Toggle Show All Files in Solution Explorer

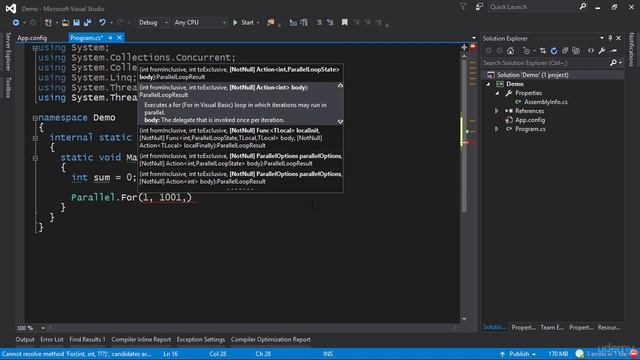(576, 51)
